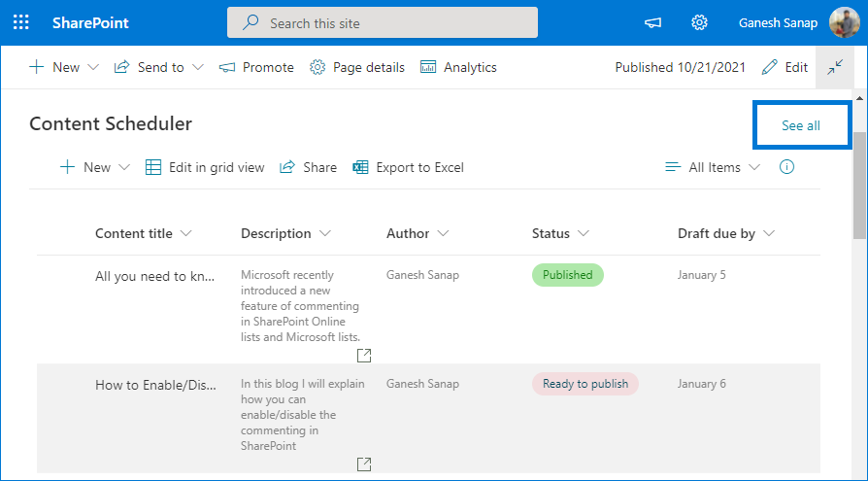This screenshot has height=481, width=868.
Task: Expand the Microsoft recently introduced description icon
Action: click(x=364, y=356)
